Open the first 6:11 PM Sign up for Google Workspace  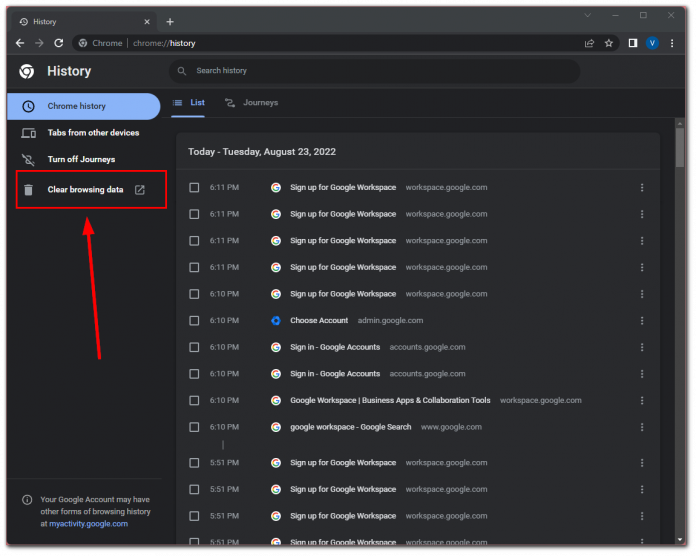[x=343, y=187]
